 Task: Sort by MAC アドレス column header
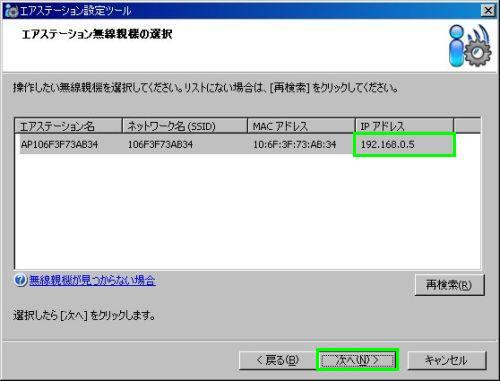[301, 126]
